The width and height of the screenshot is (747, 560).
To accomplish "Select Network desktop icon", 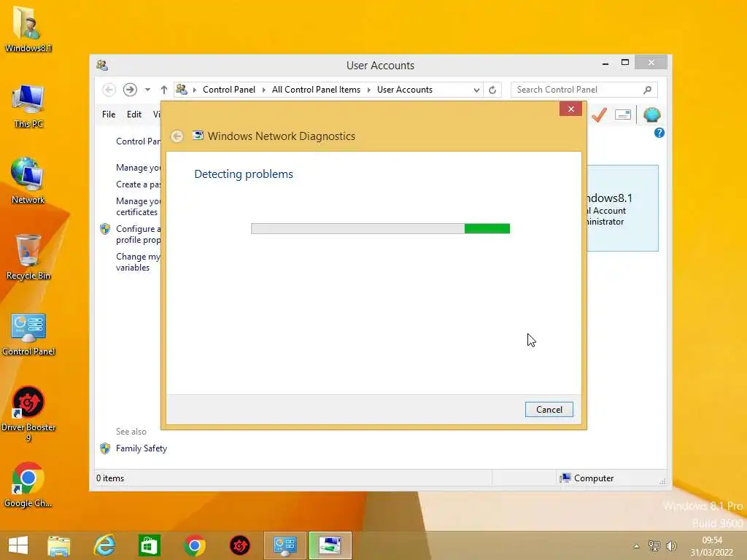I will (28, 181).
